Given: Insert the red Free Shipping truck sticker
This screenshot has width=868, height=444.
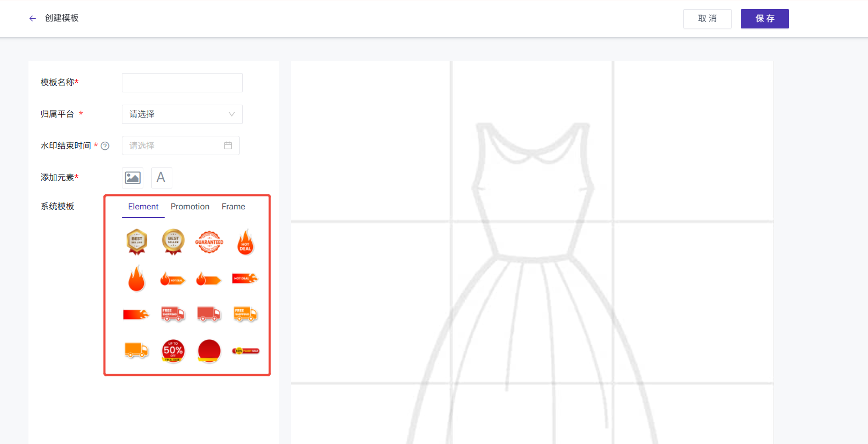Looking at the screenshot, I should pyautogui.click(x=173, y=314).
